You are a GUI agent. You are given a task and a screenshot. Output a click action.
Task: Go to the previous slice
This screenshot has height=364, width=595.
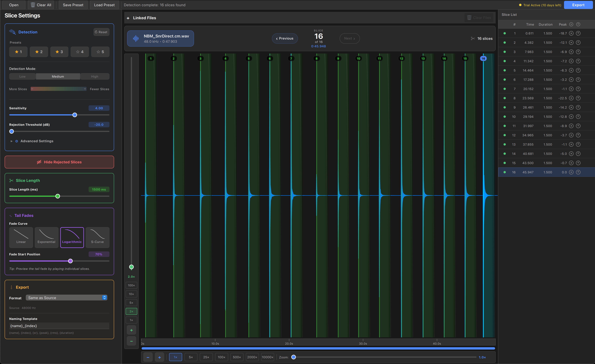[x=285, y=38]
